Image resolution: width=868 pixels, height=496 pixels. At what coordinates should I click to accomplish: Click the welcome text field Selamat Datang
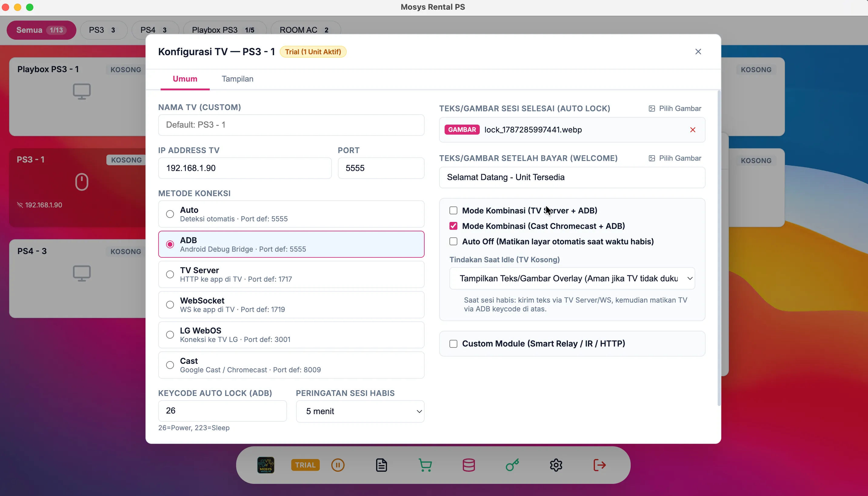(572, 177)
